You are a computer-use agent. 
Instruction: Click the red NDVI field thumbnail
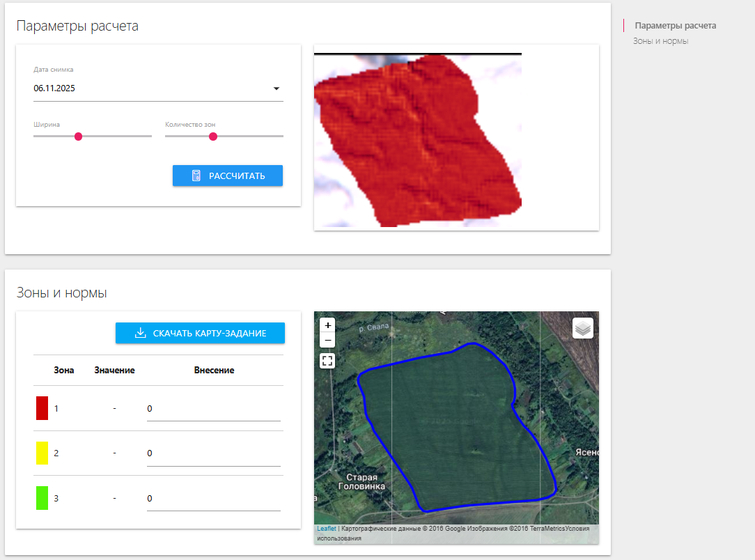pyautogui.click(x=418, y=141)
